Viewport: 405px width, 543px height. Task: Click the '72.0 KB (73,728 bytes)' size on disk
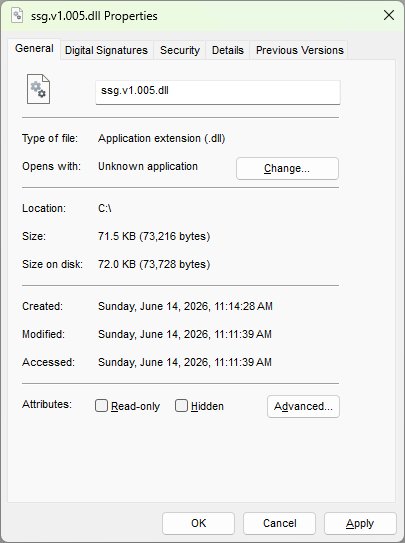(154, 264)
